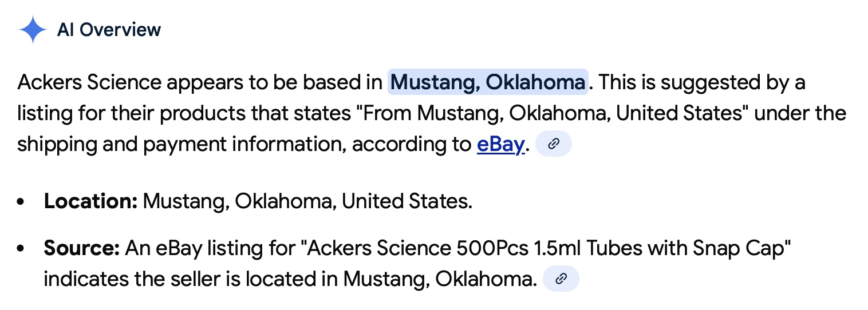This screenshot has height=310, width=868.
Task: Click the bullet dot before Location
Action: tap(21, 202)
